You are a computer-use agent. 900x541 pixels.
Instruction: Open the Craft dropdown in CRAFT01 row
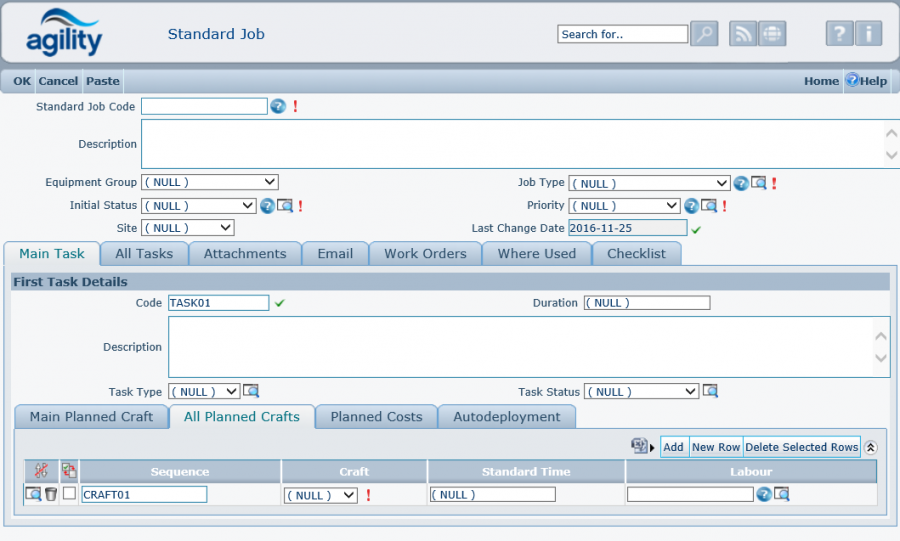(x=320, y=495)
